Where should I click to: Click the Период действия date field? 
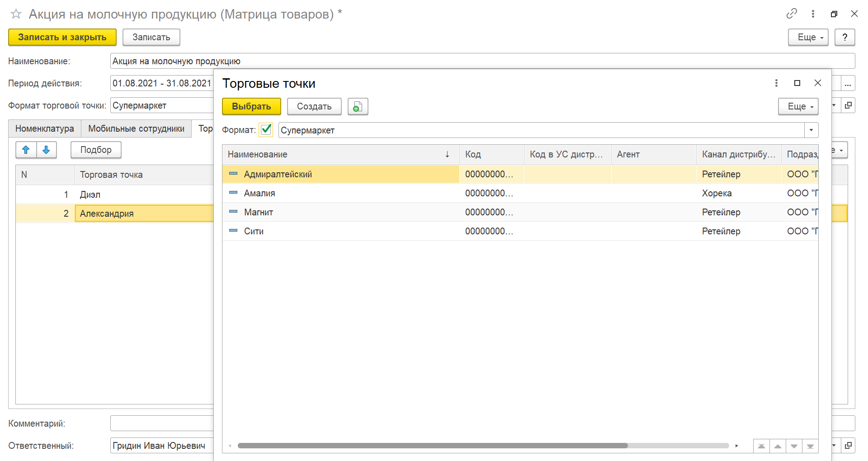162,83
